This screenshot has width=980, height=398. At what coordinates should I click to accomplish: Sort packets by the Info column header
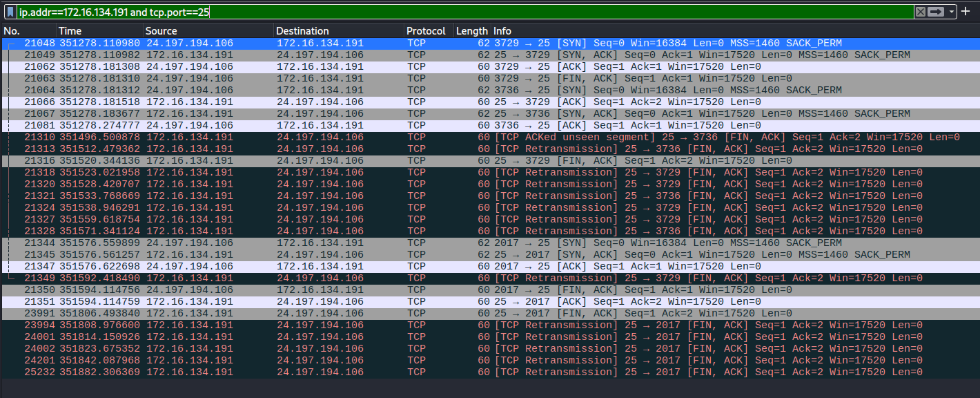(735, 30)
